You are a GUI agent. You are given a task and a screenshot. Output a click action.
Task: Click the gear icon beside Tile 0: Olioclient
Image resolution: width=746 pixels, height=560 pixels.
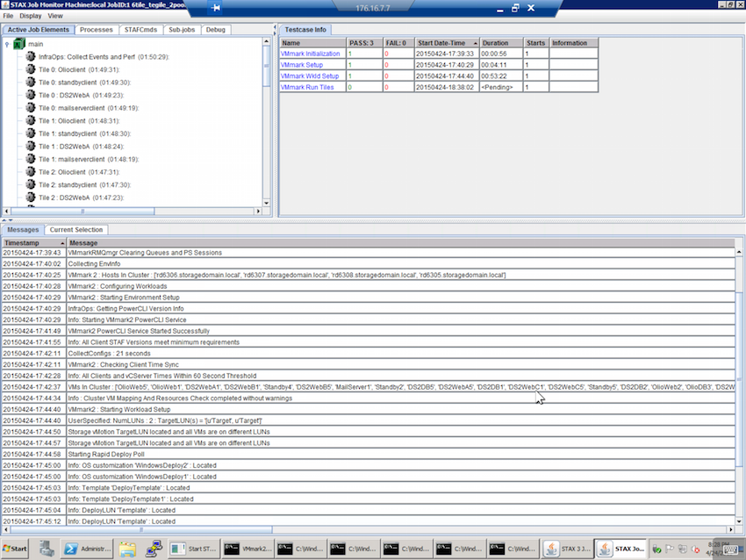pos(31,69)
